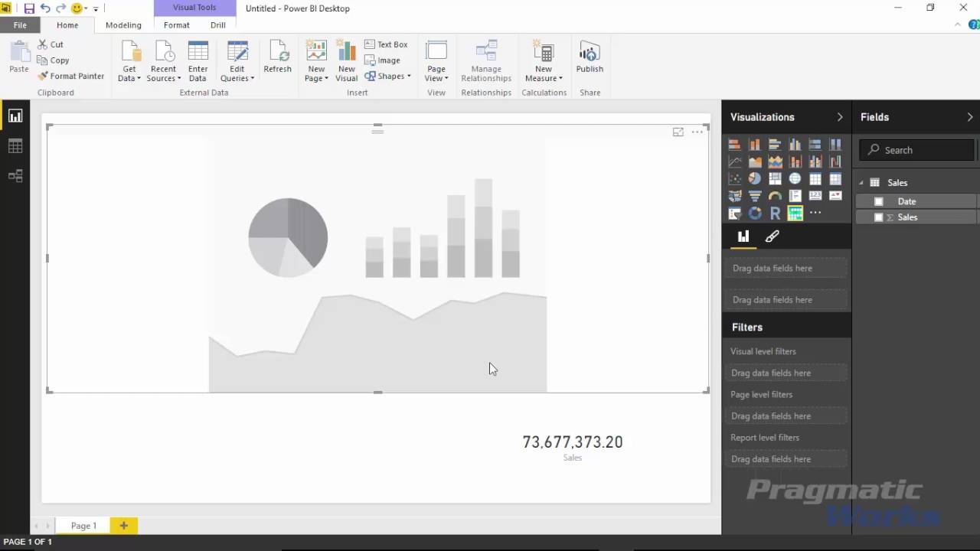Open the smiley feedback dropdown
Viewport: 980px width, 551px height.
(80, 8)
